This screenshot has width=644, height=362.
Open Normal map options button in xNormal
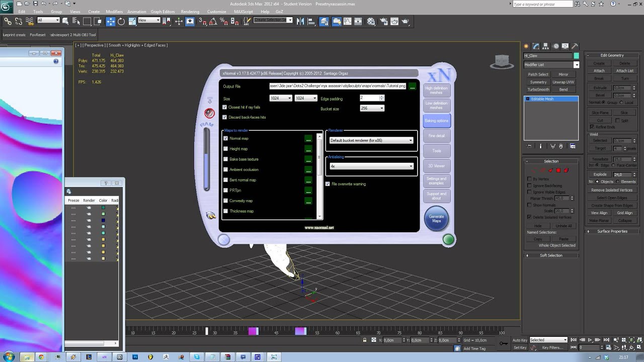(x=308, y=139)
